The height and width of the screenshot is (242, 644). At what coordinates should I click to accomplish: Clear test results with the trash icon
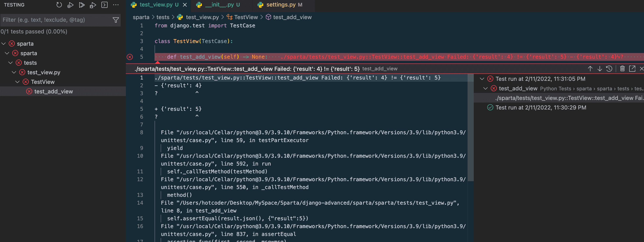click(x=622, y=69)
